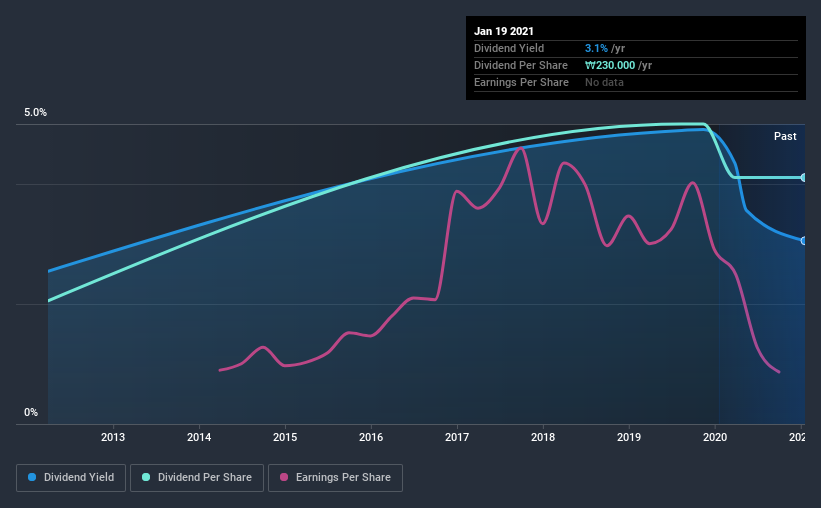
Task: Select the 2013 tick on the x-axis
Action: point(113,437)
